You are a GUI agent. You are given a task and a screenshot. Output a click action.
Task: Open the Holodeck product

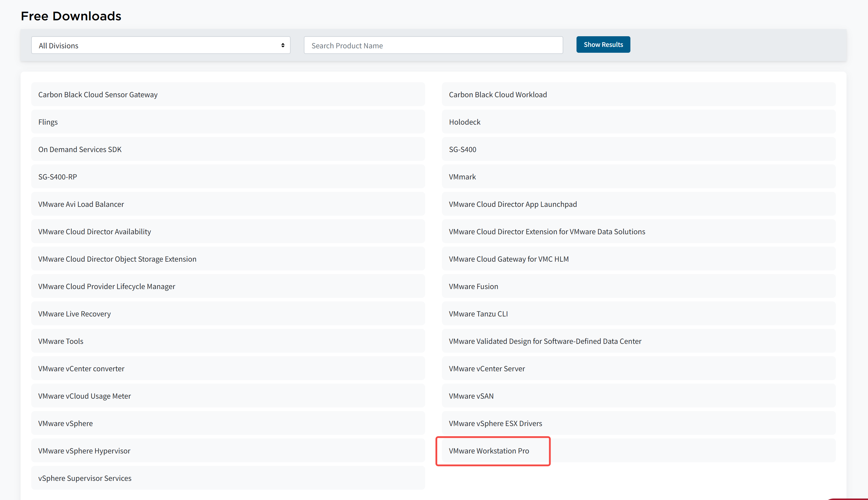point(638,122)
